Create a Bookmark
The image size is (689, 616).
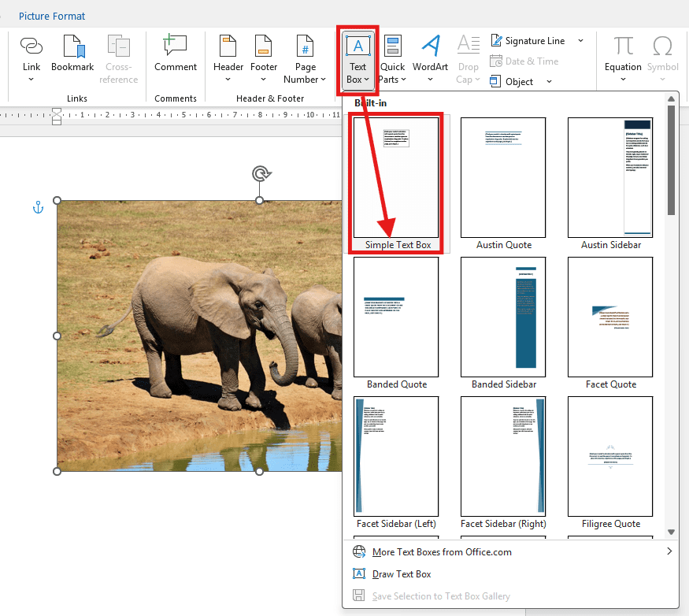pos(72,55)
